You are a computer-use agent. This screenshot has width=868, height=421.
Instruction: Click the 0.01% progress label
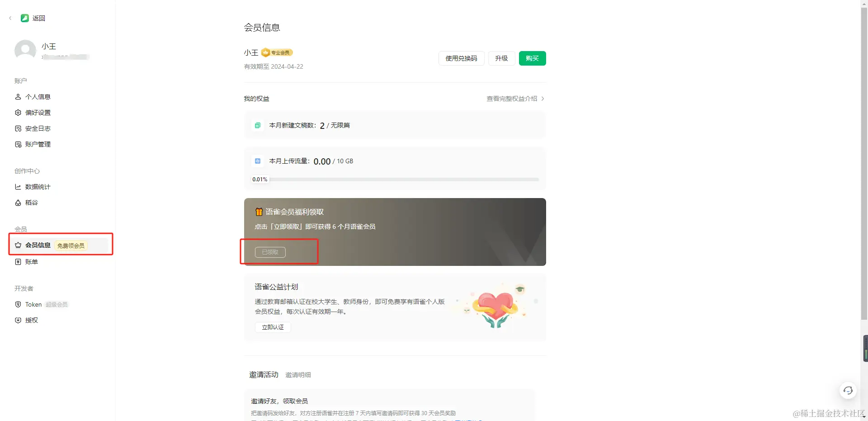[260, 180]
